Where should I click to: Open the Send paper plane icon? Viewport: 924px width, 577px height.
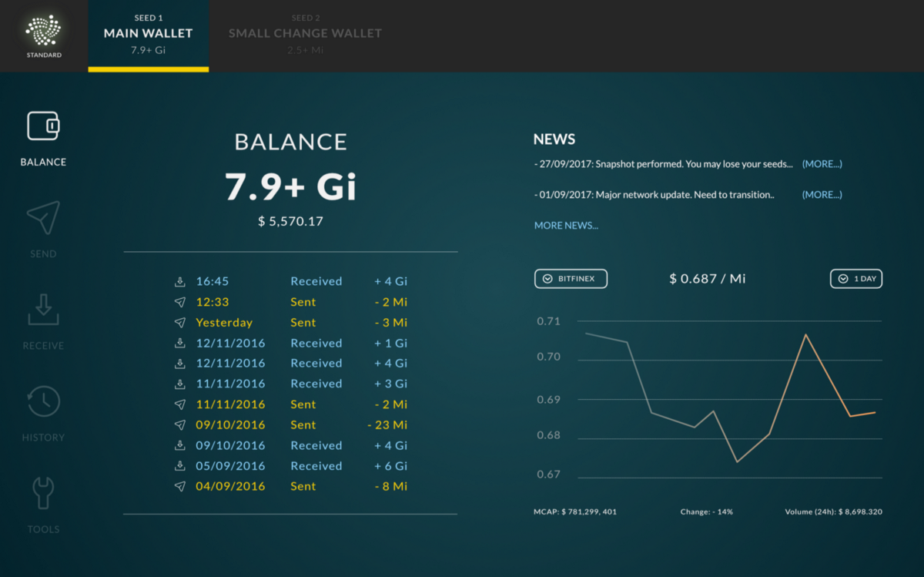point(43,218)
